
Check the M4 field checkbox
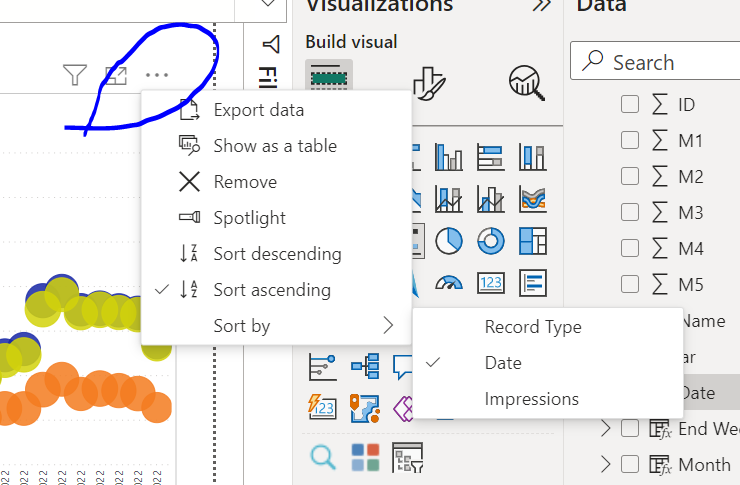tap(630, 248)
